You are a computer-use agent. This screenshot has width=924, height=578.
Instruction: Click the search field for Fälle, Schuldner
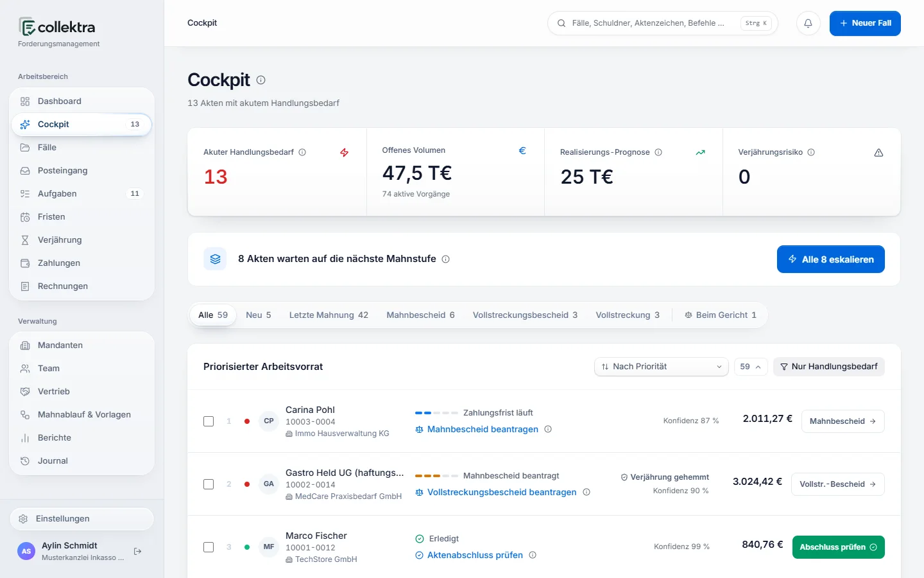click(x=663, y=23)
